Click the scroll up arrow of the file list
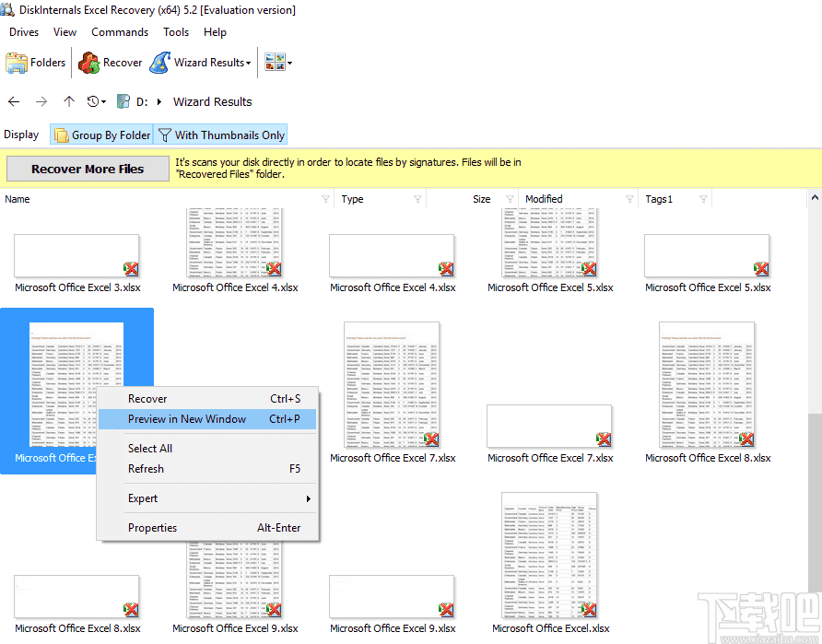 [x=815, y=198]
